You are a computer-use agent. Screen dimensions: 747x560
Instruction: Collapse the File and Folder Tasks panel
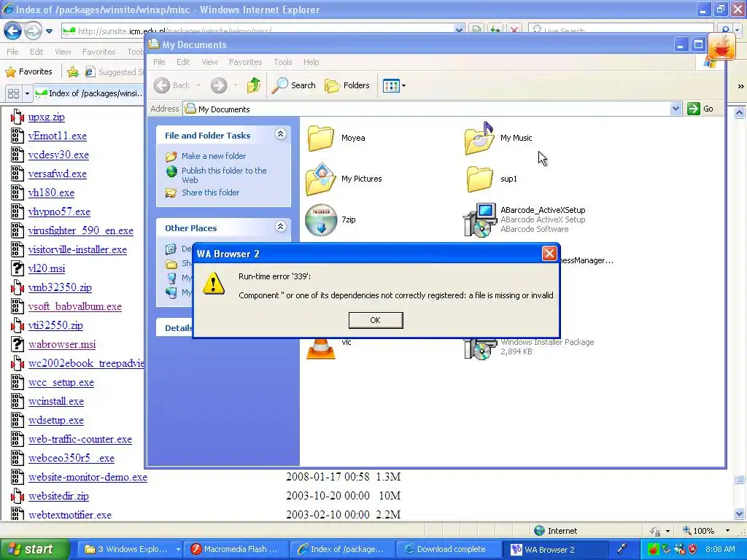[x=281, y=134]
